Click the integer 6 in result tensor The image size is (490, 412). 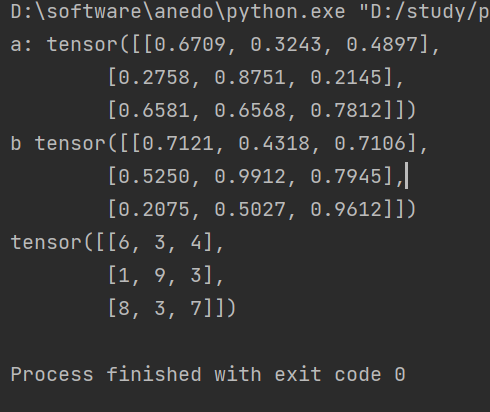click(x=124, y=242)
